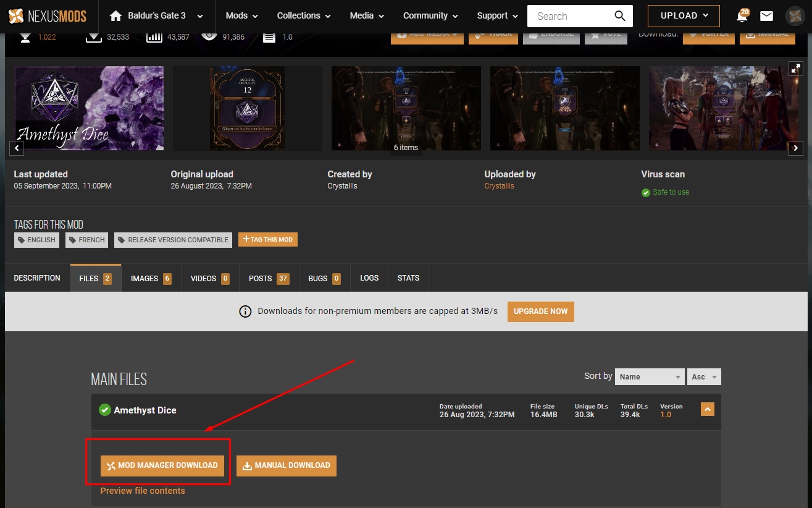Collapse the Amethyst Dice file entry
Viewport: 812px width, 508px height.
(708, 409)
